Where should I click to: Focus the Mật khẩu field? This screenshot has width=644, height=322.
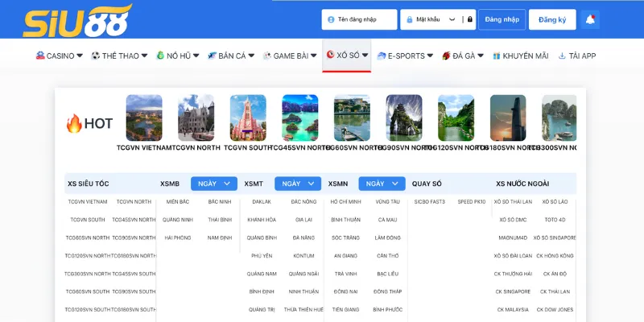tap(438, 19)
